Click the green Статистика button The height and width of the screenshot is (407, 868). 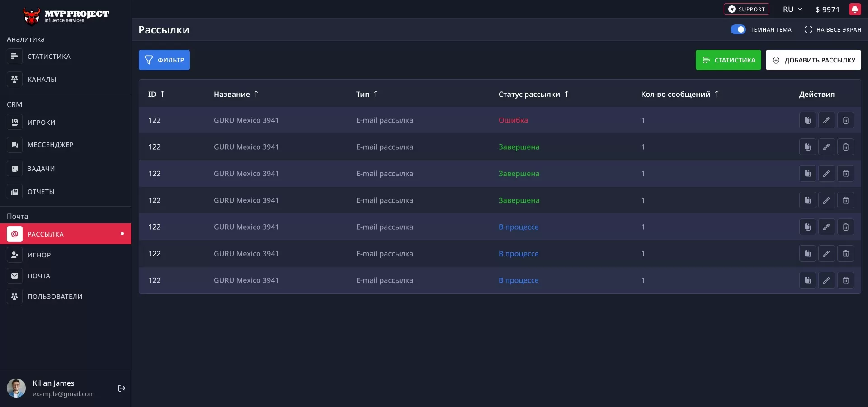click(728, 60)
